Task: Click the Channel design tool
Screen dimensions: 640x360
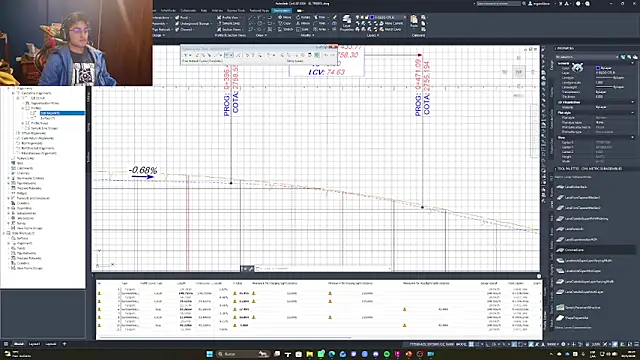Action: pyautogui.click(x=184, y=29)
